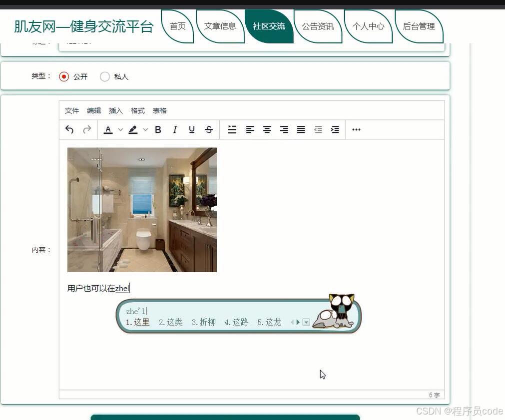The height and width of the screenshot is (420, 505).
Task: Apply strikethrough to text
Action: (x=208, y=129)
